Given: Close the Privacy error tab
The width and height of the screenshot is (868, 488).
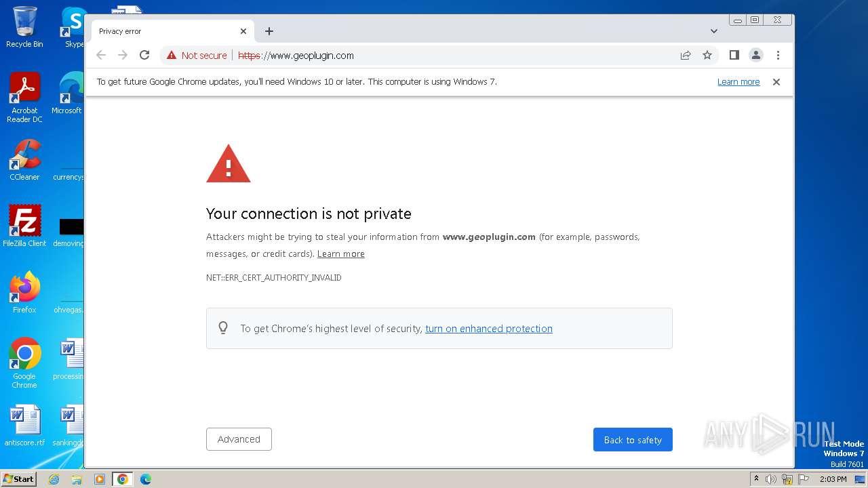Looking at the screenshot, I should (243, 31).
